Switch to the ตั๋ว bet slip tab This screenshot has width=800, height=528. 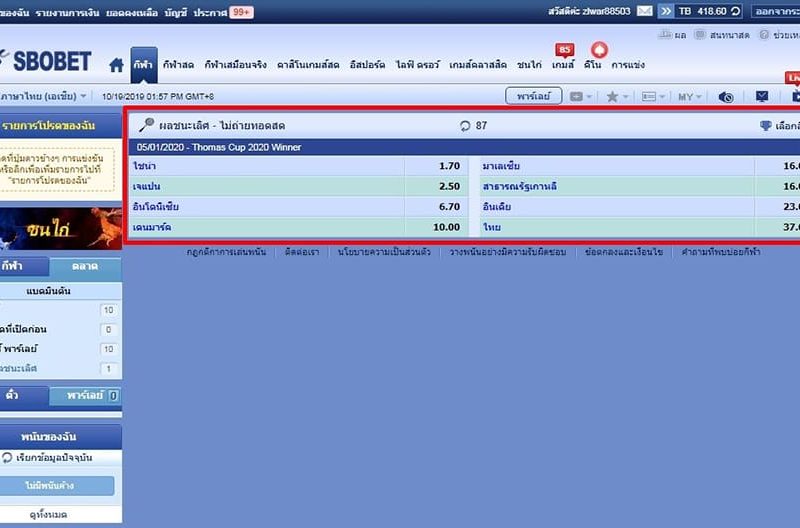pyautogui.click(x=24, y=396)
